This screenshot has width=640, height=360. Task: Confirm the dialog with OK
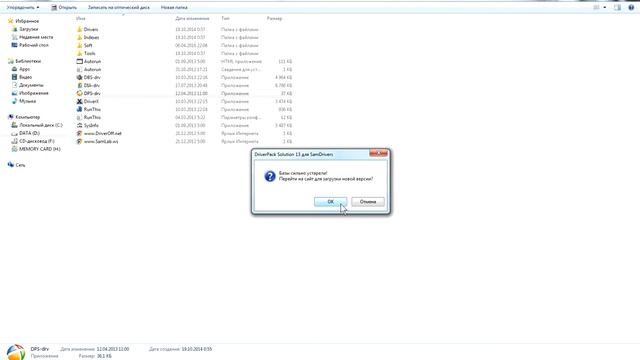point(330,202)
